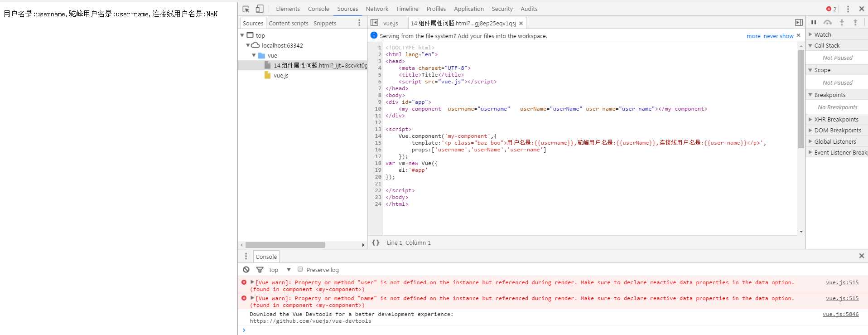Click the step over function icon
868x335 pixels.
click(828, 22)
